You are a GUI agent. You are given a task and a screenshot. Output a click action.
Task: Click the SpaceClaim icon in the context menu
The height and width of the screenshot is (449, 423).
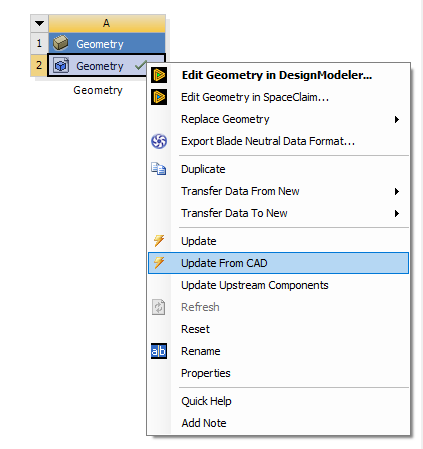click(159, 97)
